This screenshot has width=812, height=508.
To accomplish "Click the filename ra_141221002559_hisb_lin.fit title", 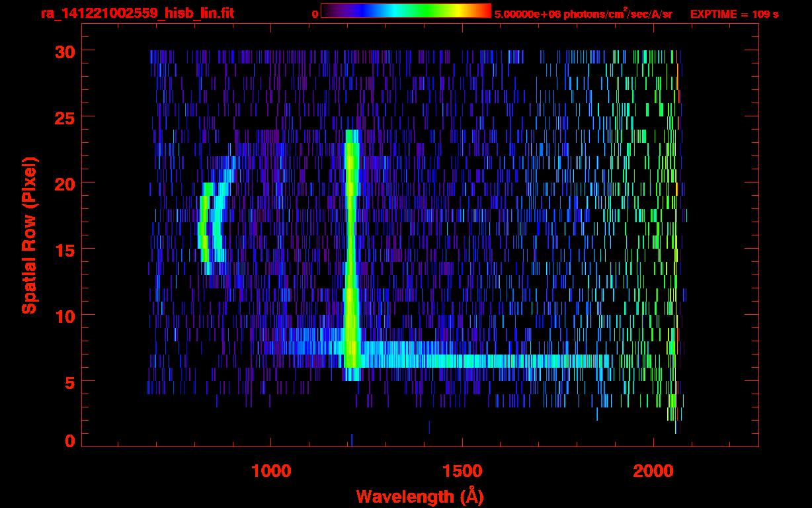I will click(137, 13).
